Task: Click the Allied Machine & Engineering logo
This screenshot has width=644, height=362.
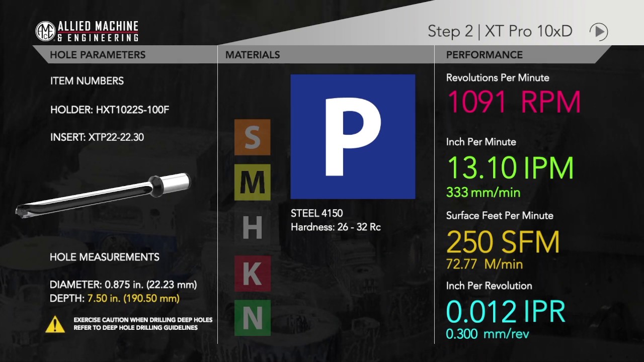Action: 87,31
